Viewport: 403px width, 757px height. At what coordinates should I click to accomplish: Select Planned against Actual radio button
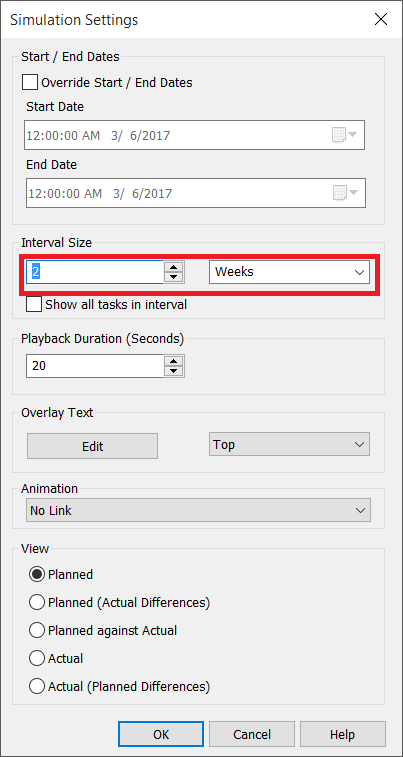click(x=37, y=631)
